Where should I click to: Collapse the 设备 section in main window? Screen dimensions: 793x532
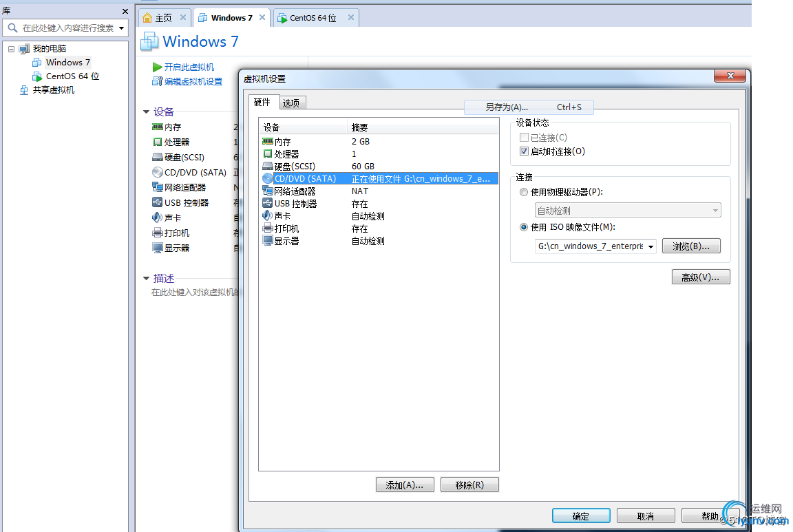146,111
